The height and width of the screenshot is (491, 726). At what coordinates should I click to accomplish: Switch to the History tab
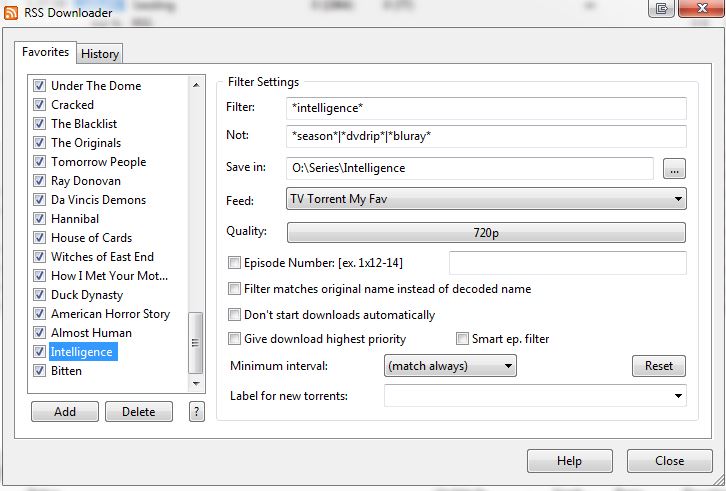click(x=100, y=54)
